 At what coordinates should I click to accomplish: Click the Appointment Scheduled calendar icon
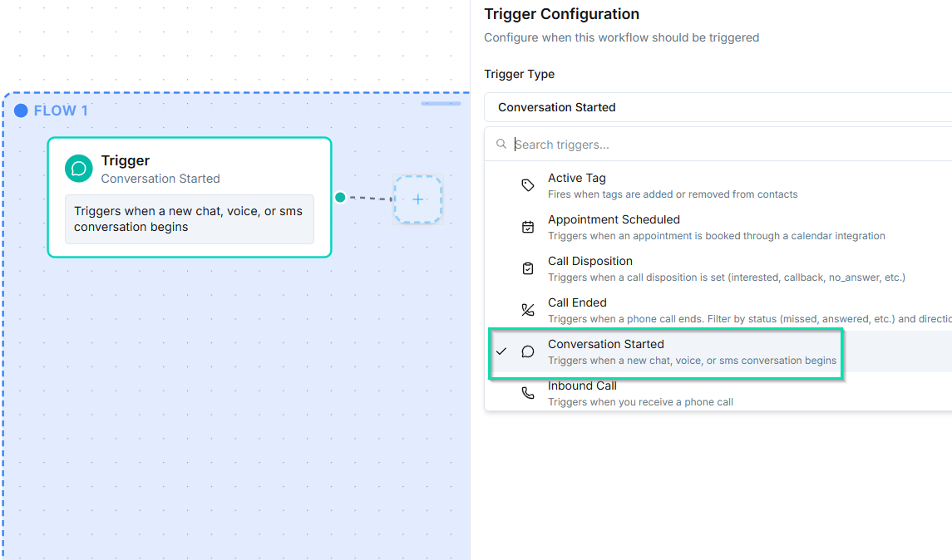pyautogui.click(x=528, y=227)
